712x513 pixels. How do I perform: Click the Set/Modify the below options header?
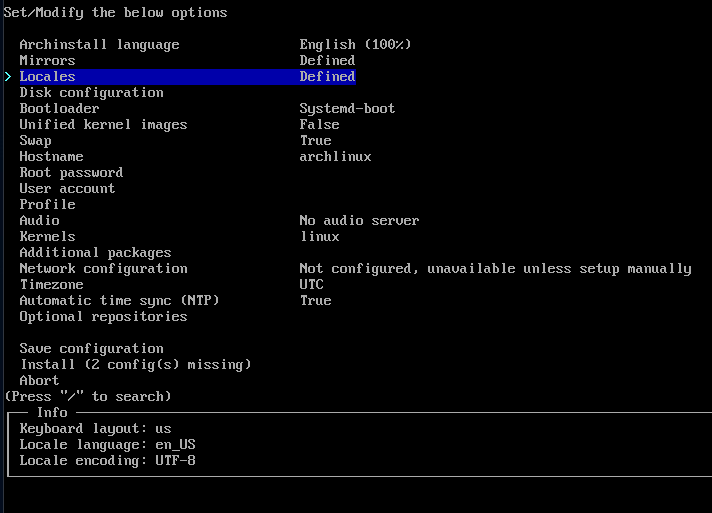pyautogui.click(x=115, y=12)
